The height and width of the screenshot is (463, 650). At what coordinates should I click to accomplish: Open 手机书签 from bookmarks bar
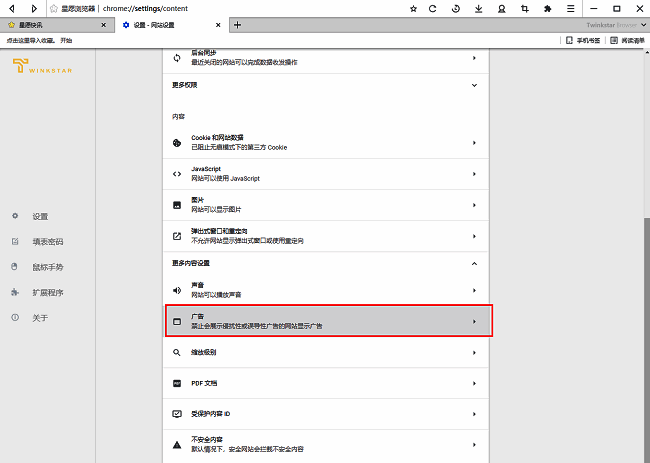tap(582, 41)
